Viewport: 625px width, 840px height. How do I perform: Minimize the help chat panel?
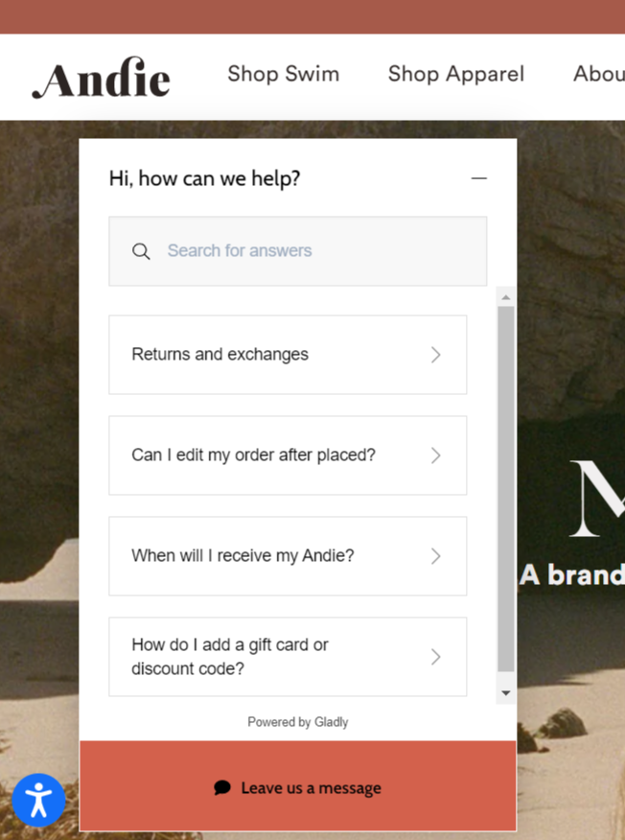(478, 178)
